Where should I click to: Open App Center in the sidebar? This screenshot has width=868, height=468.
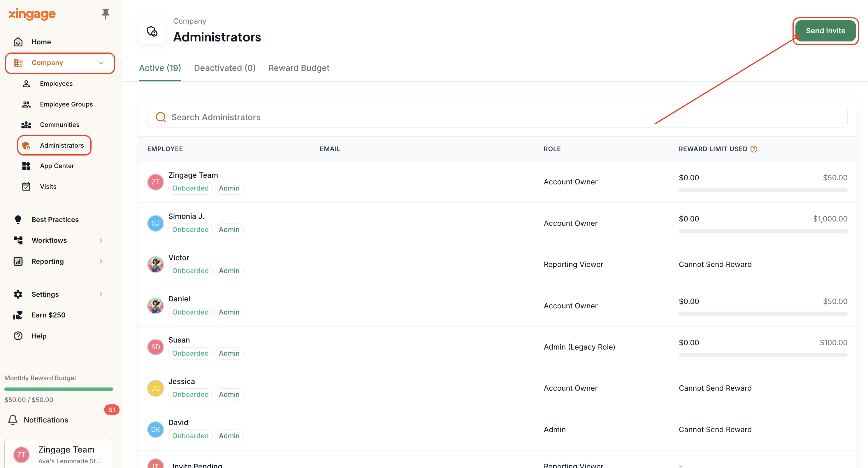(57, 166)
